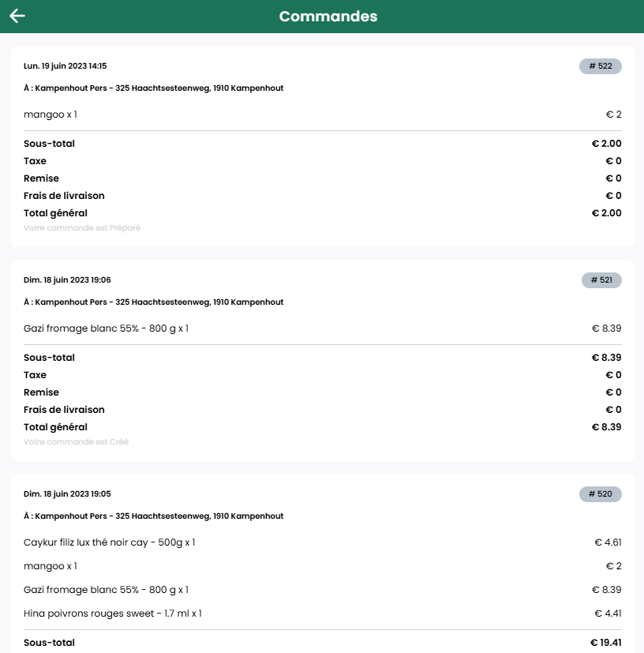
Task: Select the mangoo x 1 item in order 522
Action: pyautogui.click(x=51, y=114)
